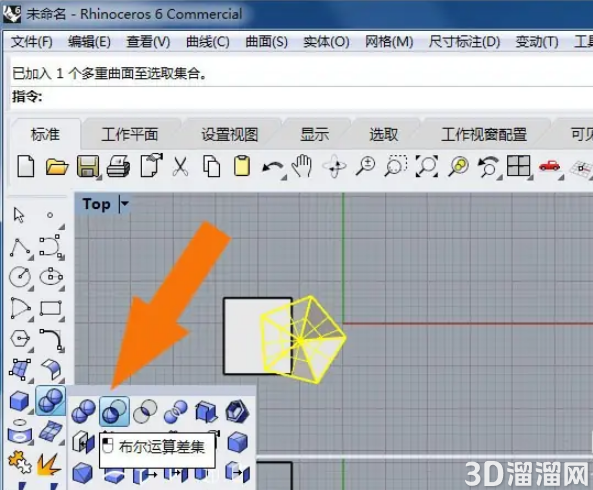Select the Arc tool

click(20, 309)
